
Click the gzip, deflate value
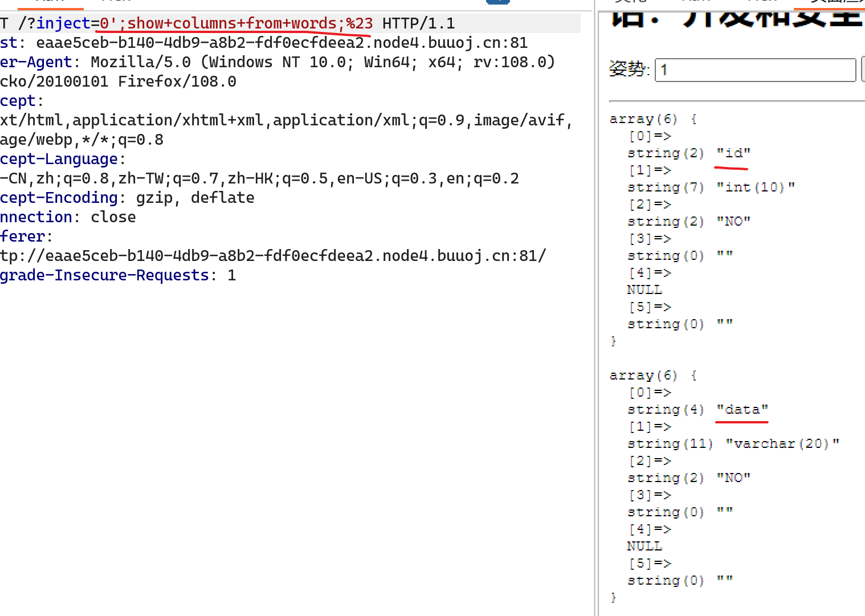click(195, 198)
